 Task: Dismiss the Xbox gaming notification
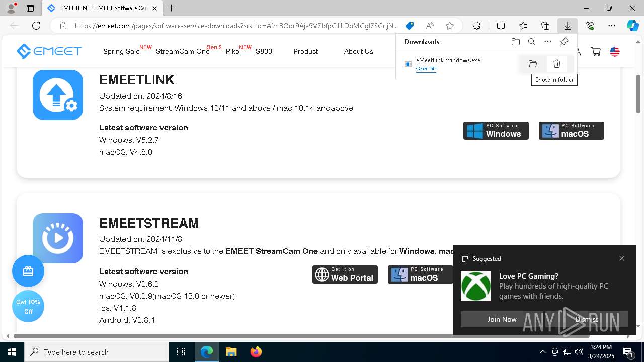click(x=587, y=319)
